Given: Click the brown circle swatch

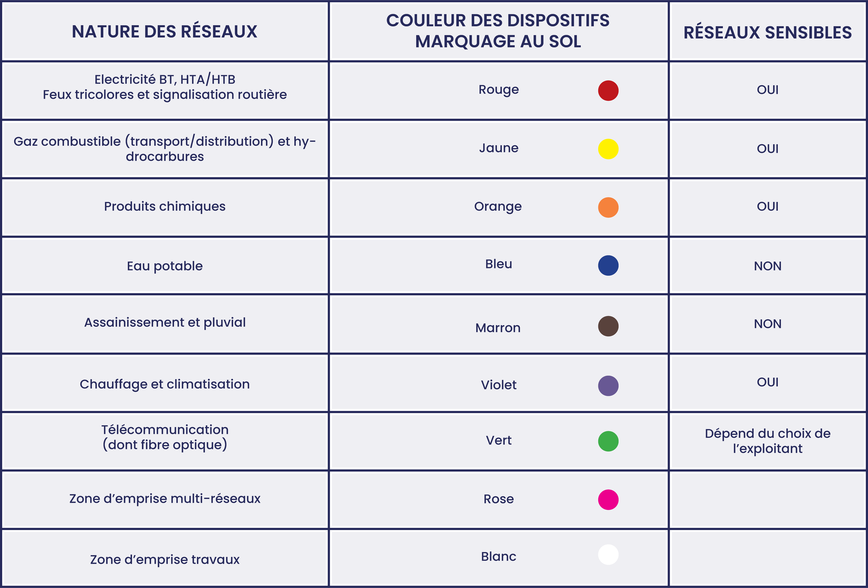Looking at the screenshot, I should [608, 326].
